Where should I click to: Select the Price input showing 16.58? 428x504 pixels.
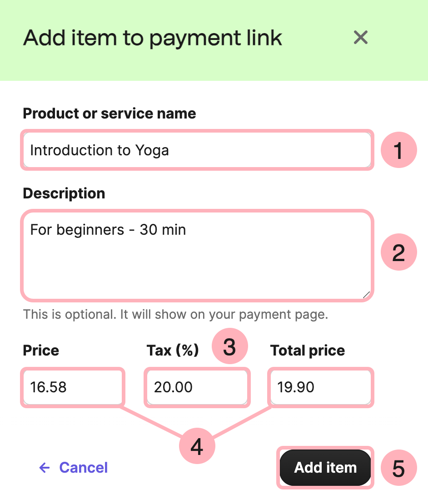(73, 387)
